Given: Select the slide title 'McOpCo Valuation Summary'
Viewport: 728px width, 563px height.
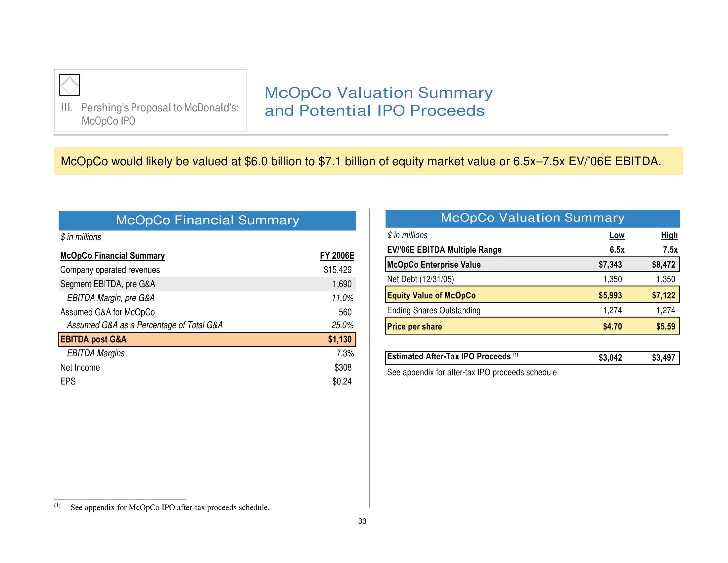Looking at the screenshot, I should 378,93.
